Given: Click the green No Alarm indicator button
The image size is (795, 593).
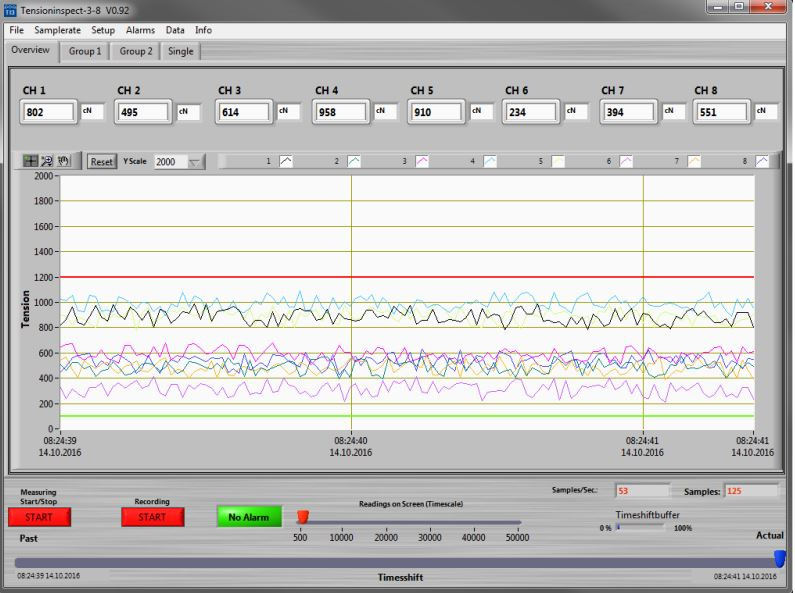Looking at the screenshot, I should click(248, 517).
